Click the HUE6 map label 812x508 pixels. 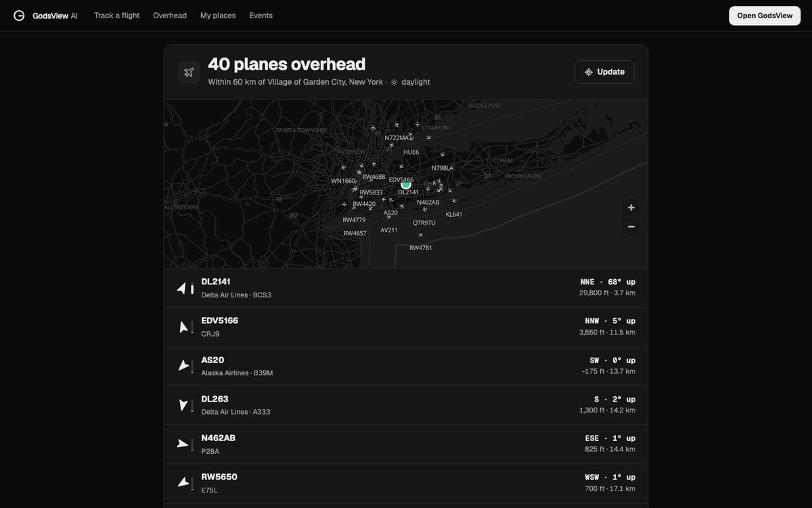411,152
